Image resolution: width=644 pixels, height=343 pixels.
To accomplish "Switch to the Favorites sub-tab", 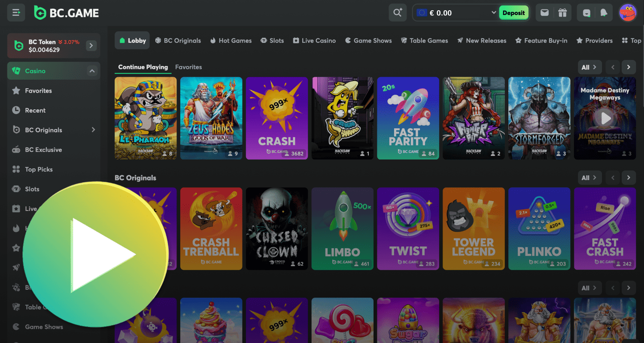I will click(x=188, y=67).
